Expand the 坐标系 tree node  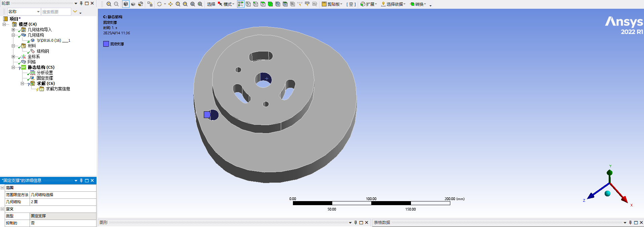click(x=13, y=56)
